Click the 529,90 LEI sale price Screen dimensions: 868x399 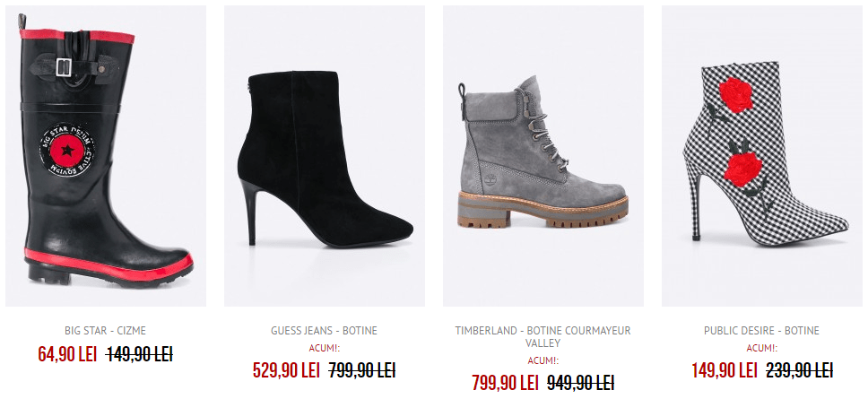click(x=286, y=370)
